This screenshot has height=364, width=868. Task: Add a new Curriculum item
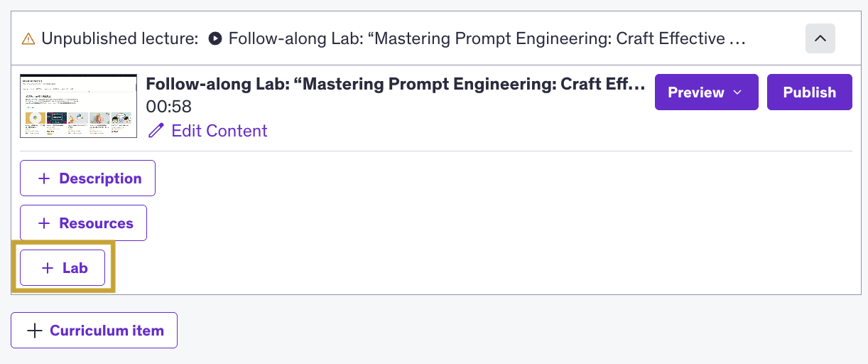tap(94, 331)
